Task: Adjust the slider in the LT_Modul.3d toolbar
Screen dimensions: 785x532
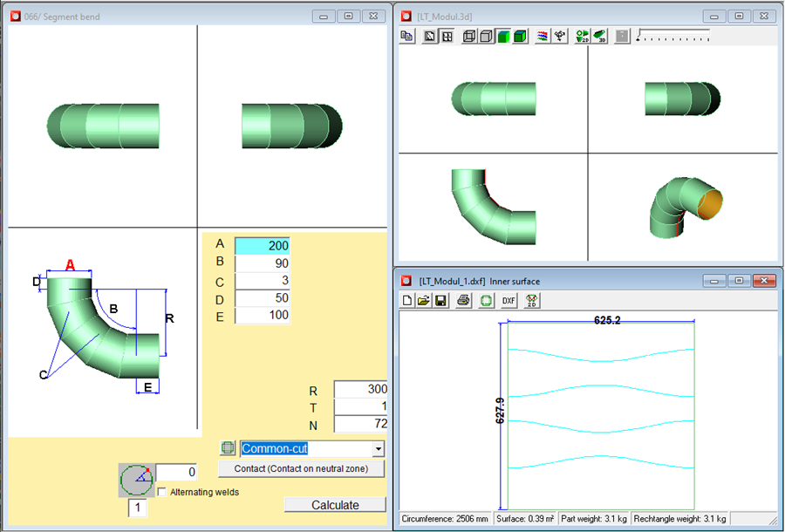Action: (x=673, y=35)
